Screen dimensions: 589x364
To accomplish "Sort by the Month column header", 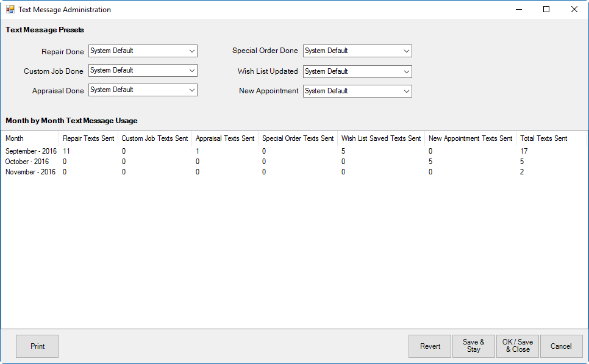I will click(29, 138).
